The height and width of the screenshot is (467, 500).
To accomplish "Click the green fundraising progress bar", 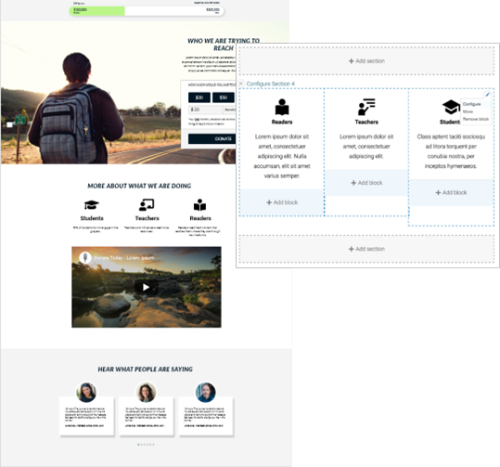I will coord(97,11).
